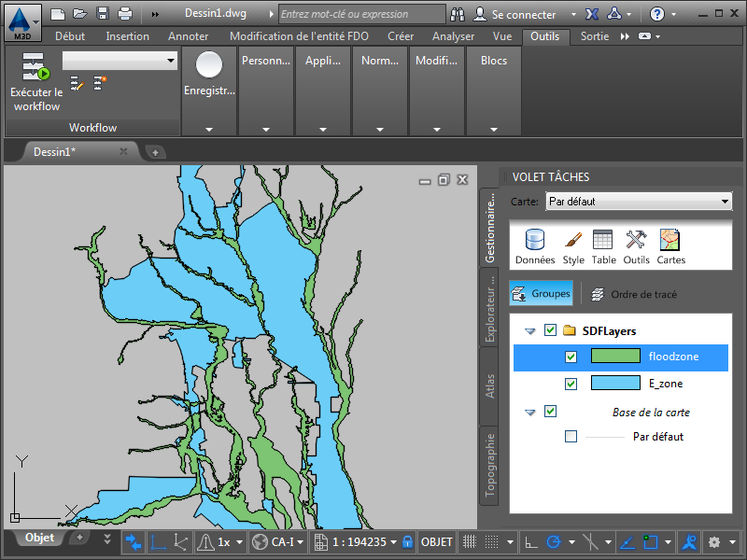Enable the Par défaut layer checkbox

coord(571,436)
